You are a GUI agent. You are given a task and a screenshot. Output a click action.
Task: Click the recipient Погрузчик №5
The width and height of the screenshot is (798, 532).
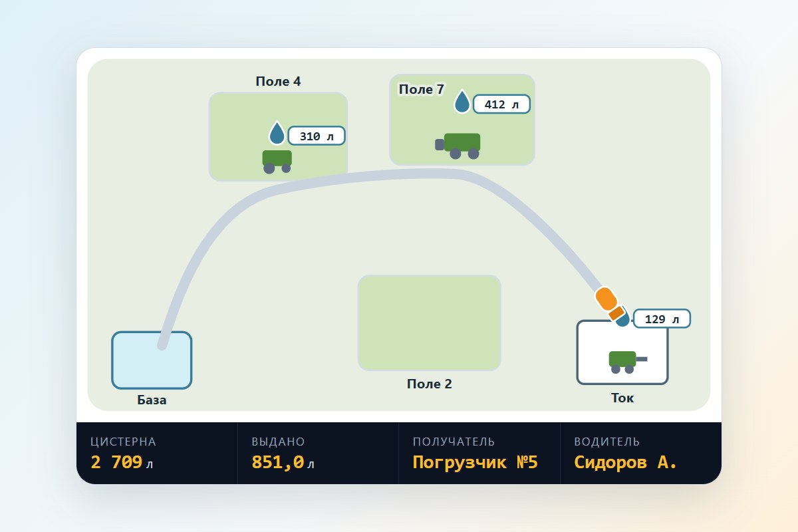coord(475,462)
